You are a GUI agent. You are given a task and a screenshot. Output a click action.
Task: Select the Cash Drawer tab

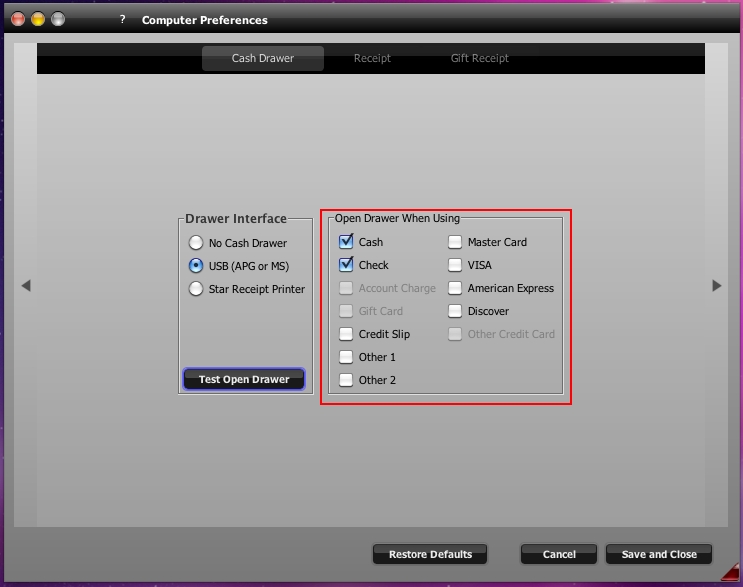(263, 58)
